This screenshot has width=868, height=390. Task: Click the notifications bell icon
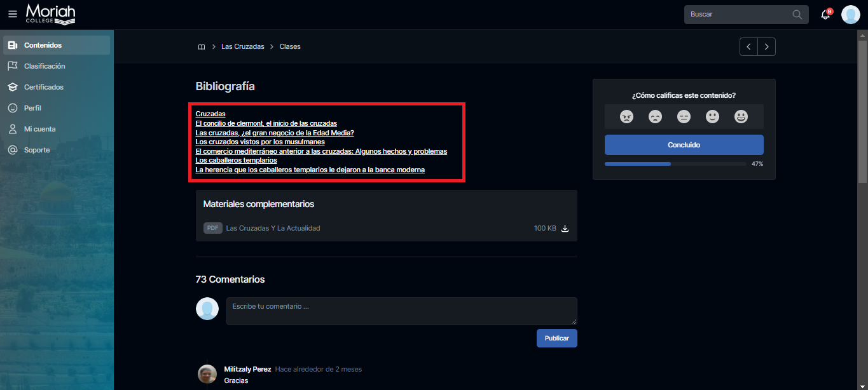tap(825, 14)
